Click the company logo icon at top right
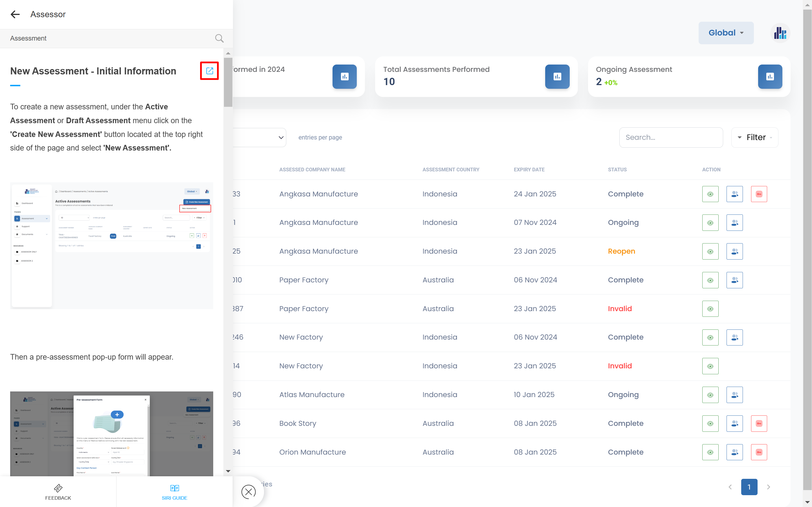Screen dimensions: 812x507 pyautogui.click(x=780, y=33)
